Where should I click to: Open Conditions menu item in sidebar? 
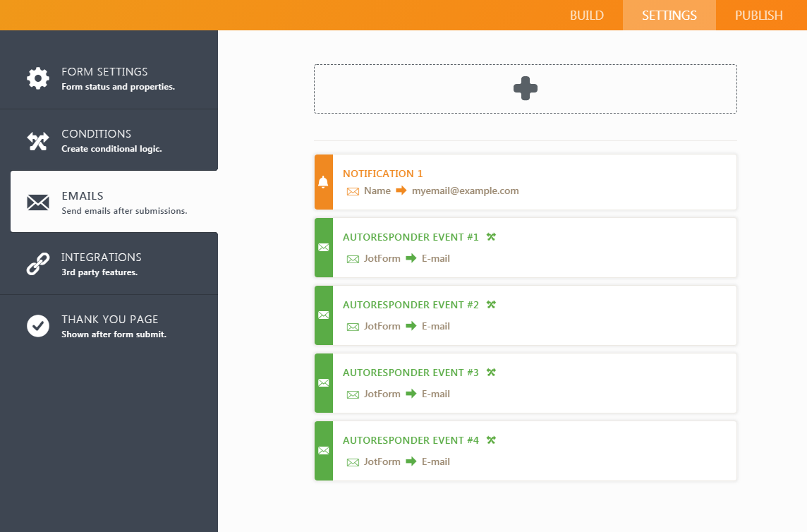point(96,134)
